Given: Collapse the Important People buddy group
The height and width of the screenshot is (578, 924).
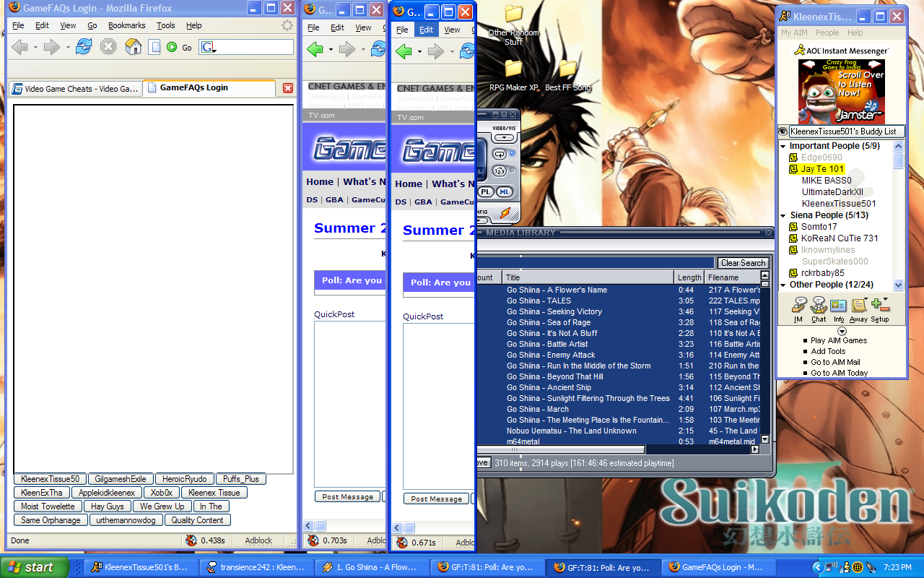Looking at the screenshot, I should tap(783, 146).
